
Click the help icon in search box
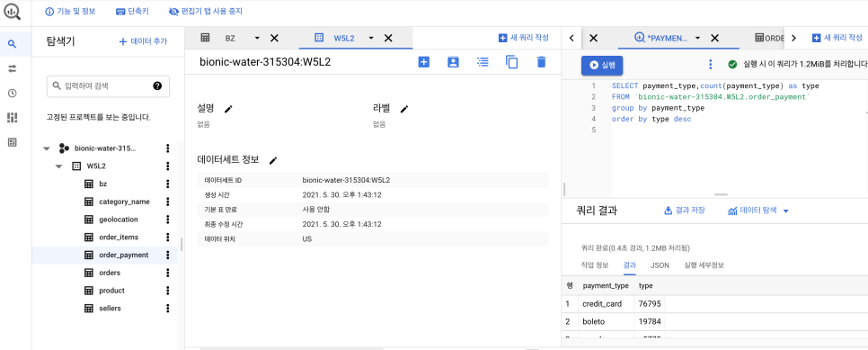[157, 86]
